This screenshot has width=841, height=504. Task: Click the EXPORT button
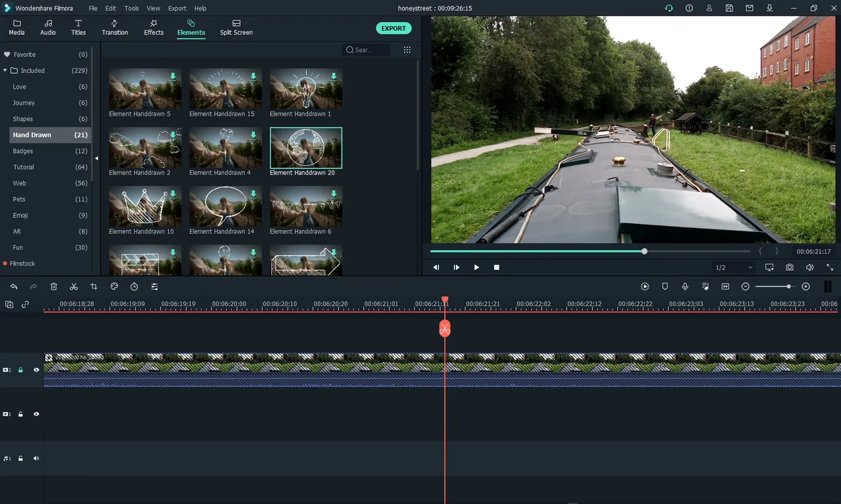[x=394, y=28]
